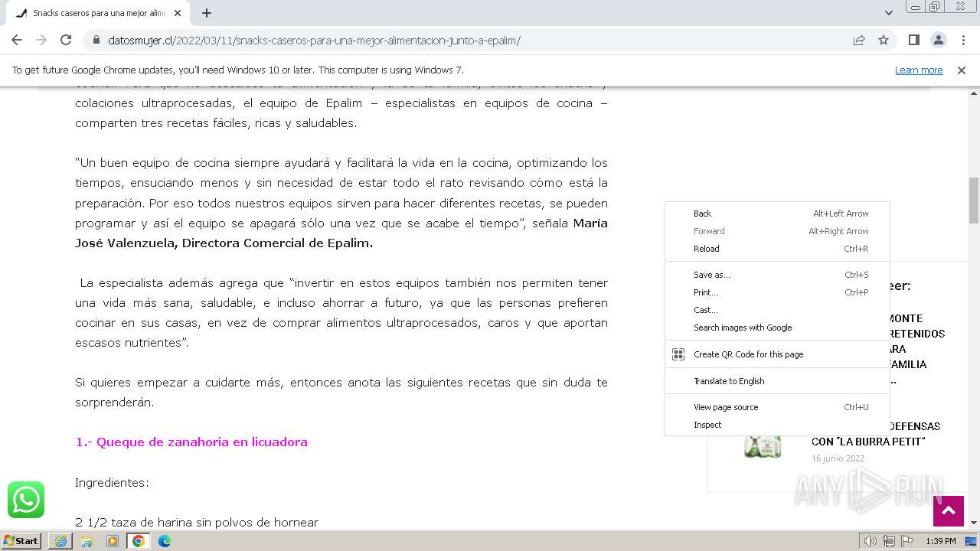Viewport: 980px width, 551px height.
Task: Choose View page source
Action: pyautogui.click(x=777, y=407)
